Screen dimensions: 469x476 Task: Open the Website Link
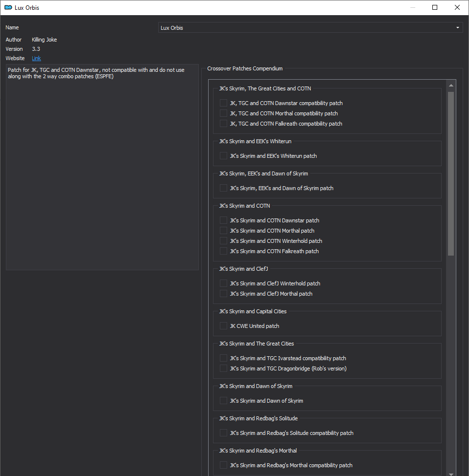click(x=37, y=58)
